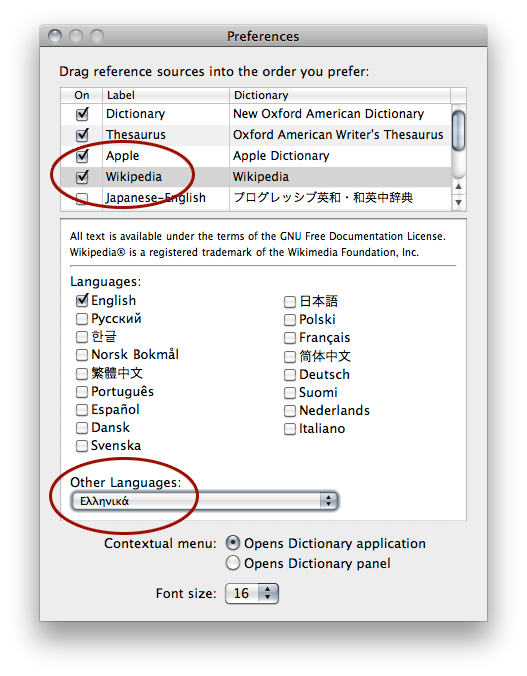
Task: Open the Font size dropdown
Action: pyautogui.click(x=252, y=594)
